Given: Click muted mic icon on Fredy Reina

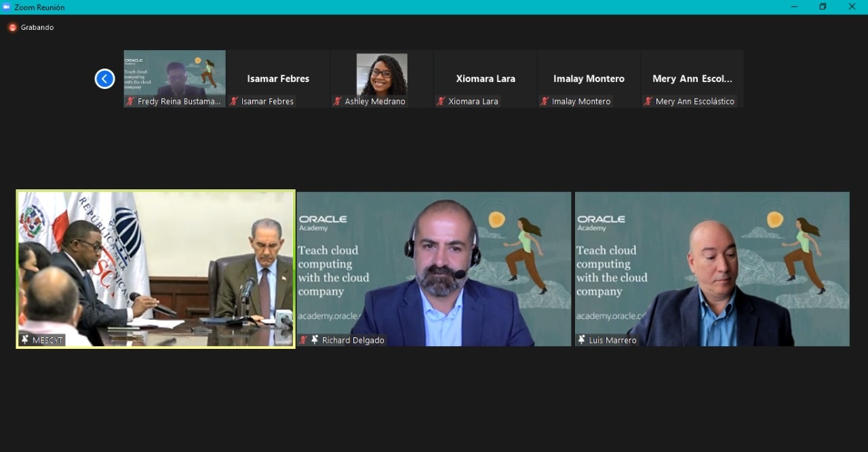Looking at the screenshot, I should point(130,101).
